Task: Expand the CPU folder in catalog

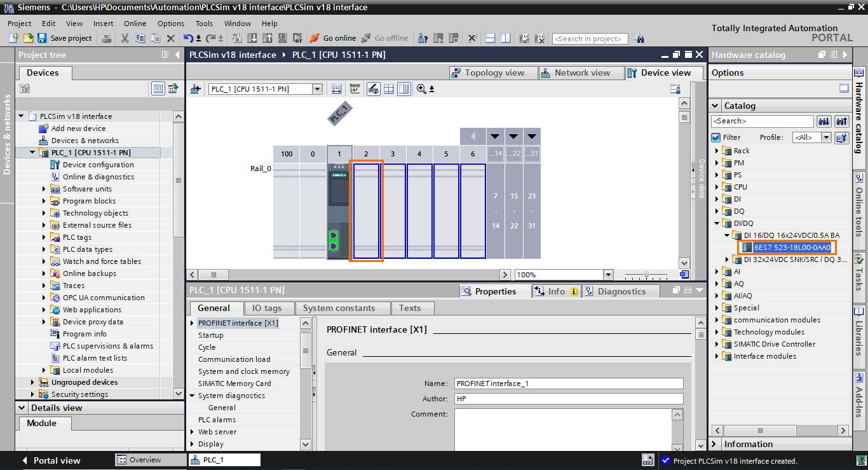Action: pyautogui.click(x=717, y=187)
